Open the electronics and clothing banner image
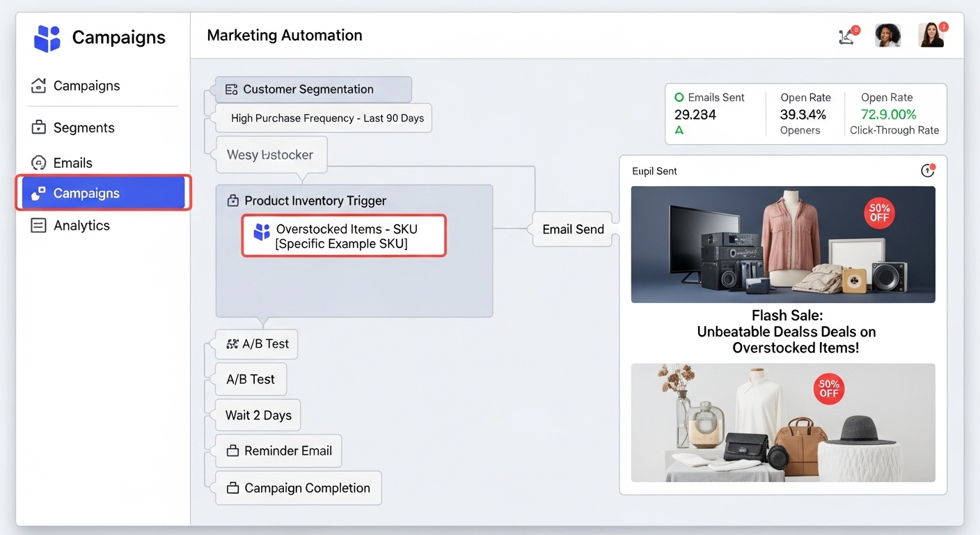The image size is (980, 535). coord(783,245)
